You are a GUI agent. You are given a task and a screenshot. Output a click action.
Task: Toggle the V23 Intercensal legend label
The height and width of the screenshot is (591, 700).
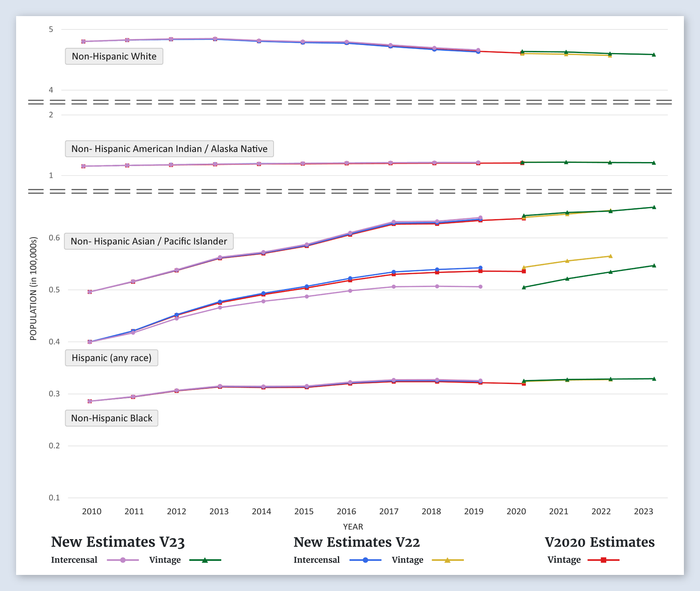74,560
